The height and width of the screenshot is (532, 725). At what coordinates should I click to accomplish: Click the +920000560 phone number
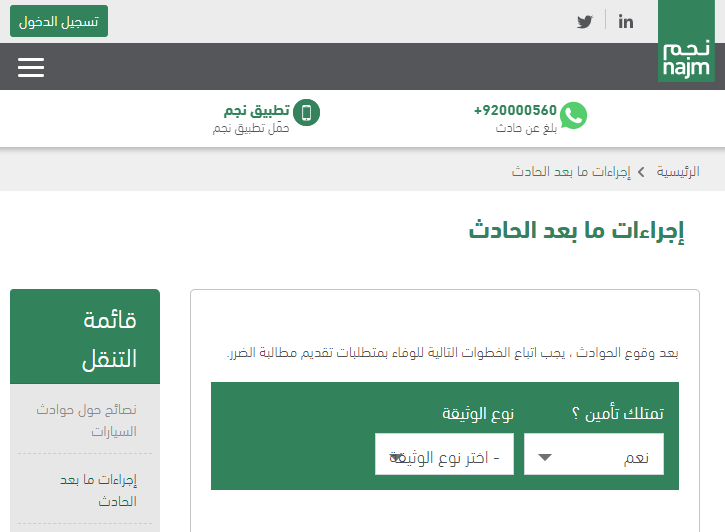(x=515, y=110)
